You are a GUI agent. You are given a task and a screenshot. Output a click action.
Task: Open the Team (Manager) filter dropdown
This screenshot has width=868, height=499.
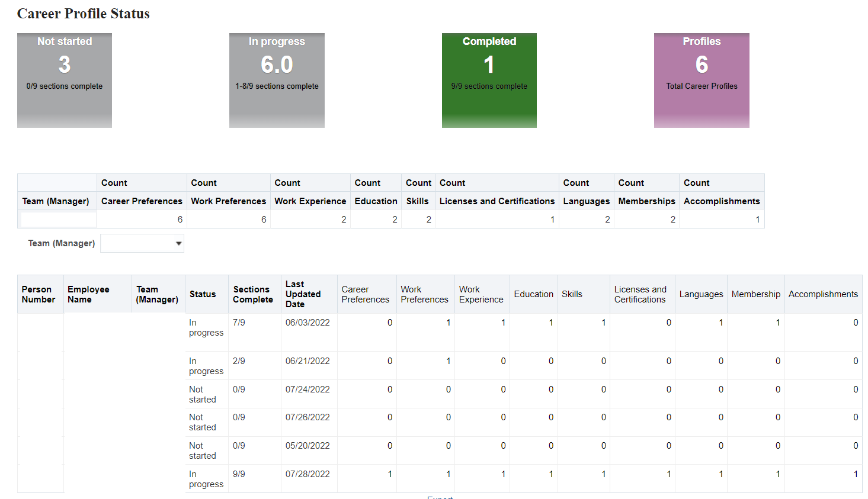(x=142, y=243)
